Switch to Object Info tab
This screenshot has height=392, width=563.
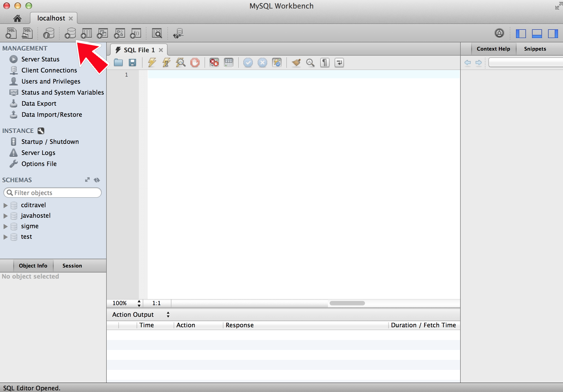[33, 266]
